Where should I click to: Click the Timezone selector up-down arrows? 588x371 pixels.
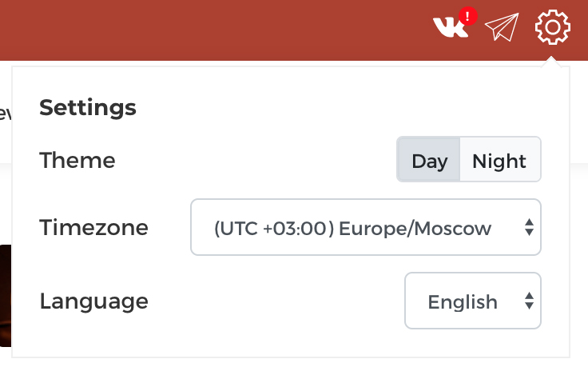[529, 228]
